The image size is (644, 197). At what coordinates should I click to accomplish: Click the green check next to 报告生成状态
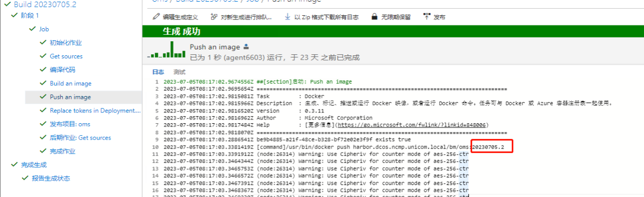(x=25, y=179)
